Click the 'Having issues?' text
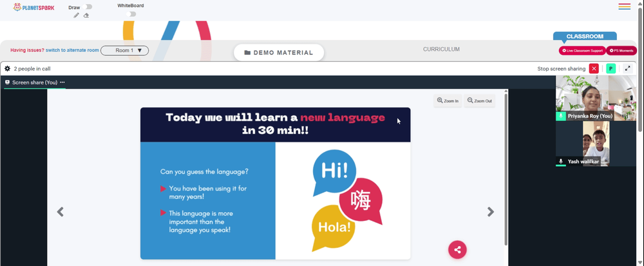Screen dimensions: 644x266 [27, 50]
